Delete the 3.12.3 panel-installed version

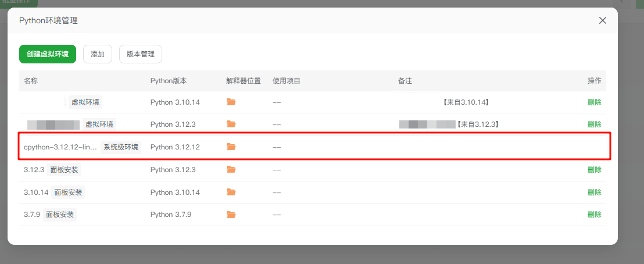(x=594, y=170)
